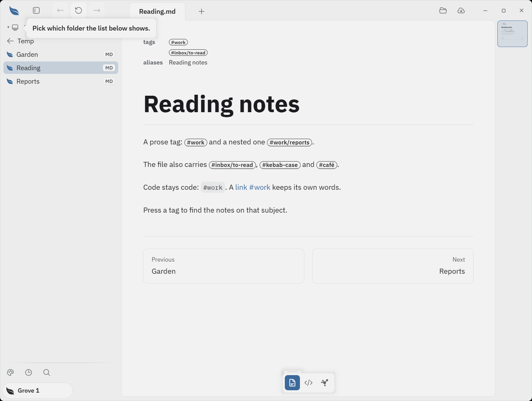Go back to Temp folder
The image size is (532, 401).
pyautogui.click(x=20, y=41)
